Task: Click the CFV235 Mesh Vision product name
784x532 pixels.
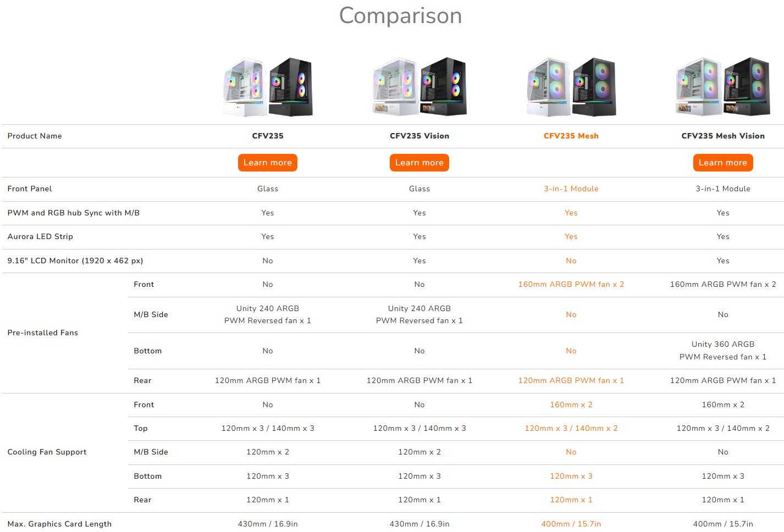Action: pos(722,136)
